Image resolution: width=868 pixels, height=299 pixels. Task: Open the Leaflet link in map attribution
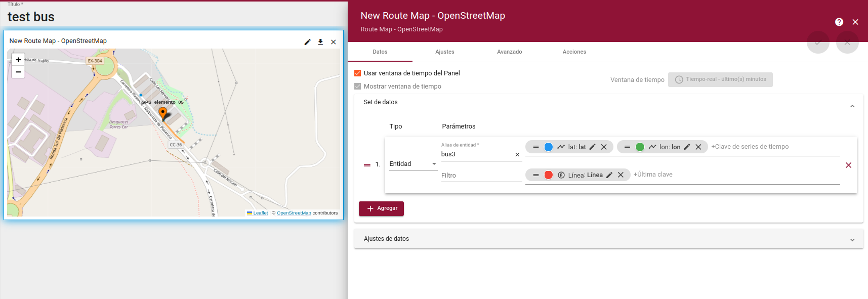point(261,213)
